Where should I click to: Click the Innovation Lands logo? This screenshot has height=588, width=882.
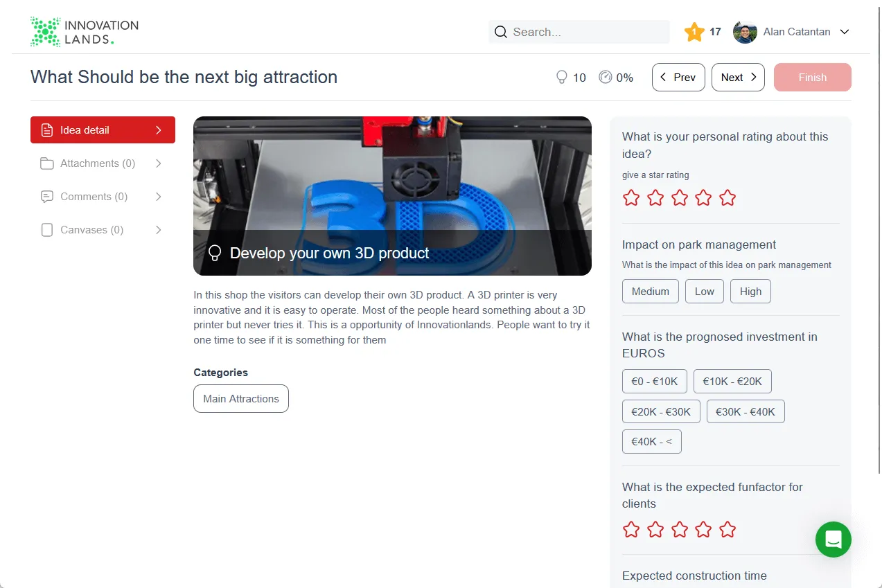tap(85, 32)
